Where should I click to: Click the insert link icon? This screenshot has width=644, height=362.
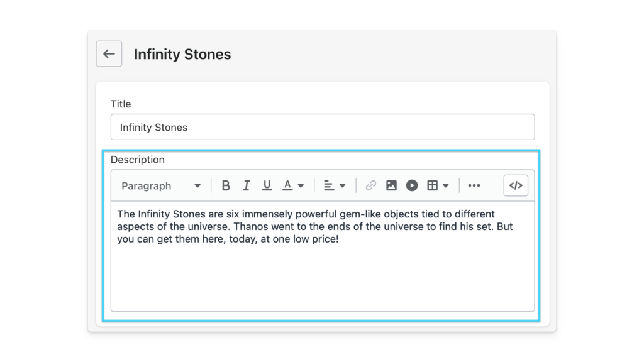pyautogui.click(x=371, y=185)
